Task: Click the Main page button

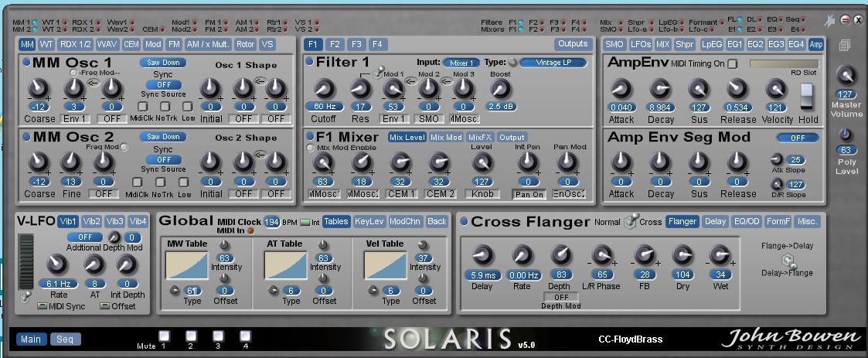Action: click(x=31, y=339)
